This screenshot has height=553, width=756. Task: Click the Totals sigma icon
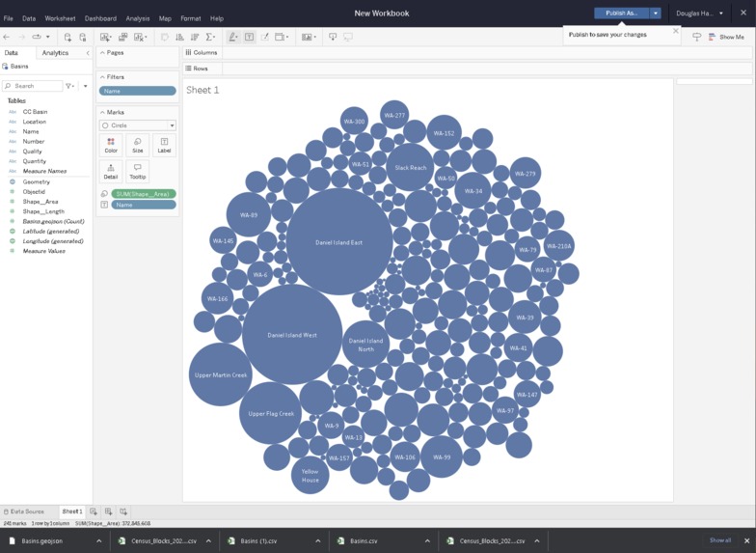coord(209,37)
